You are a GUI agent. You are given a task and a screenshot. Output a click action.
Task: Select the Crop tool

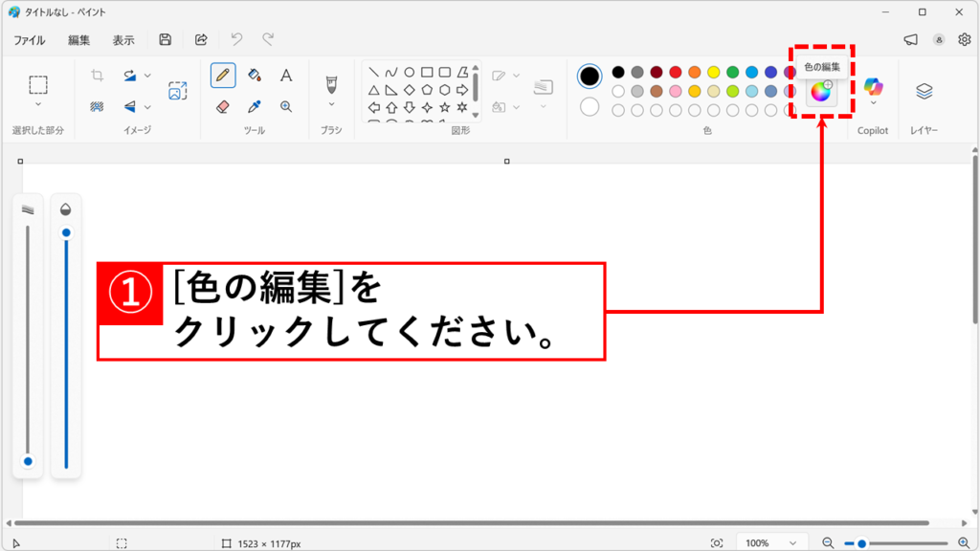coord(98,75)
